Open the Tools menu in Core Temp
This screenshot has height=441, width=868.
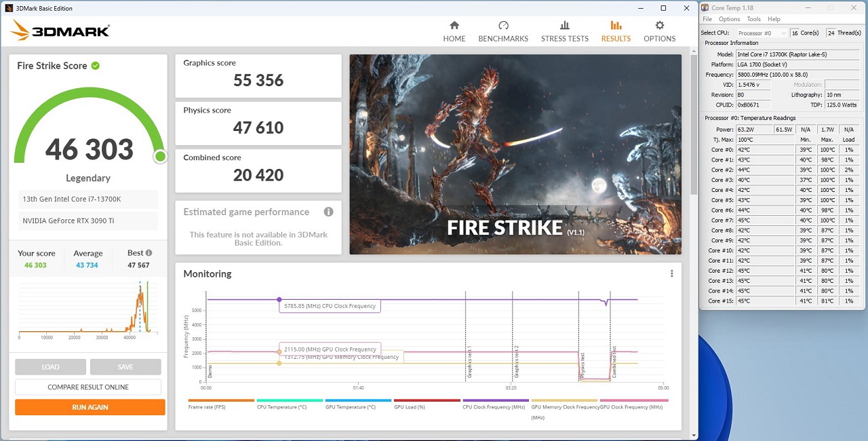coord(753,19)
